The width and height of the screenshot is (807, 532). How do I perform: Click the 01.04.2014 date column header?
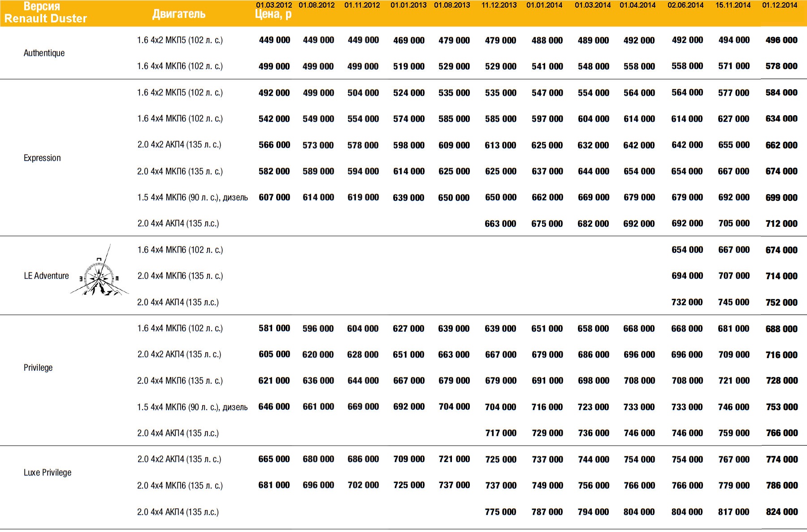coord(638,5)
